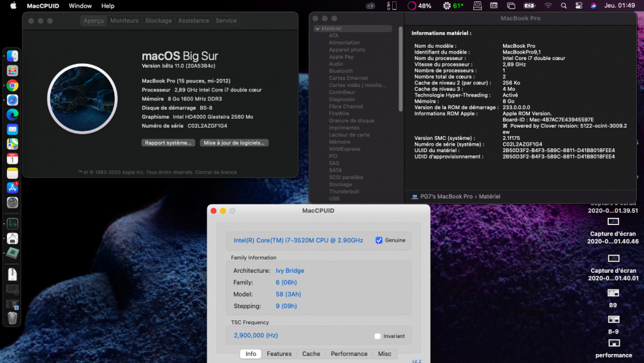Click Mise à jour de logiciels button

click(x=234, y=142)
